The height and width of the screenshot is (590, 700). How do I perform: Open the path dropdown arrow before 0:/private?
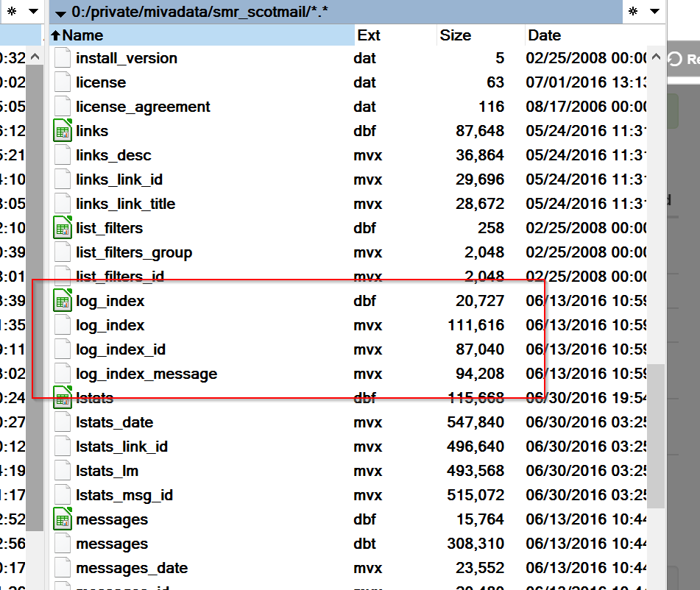coord(60,13)
